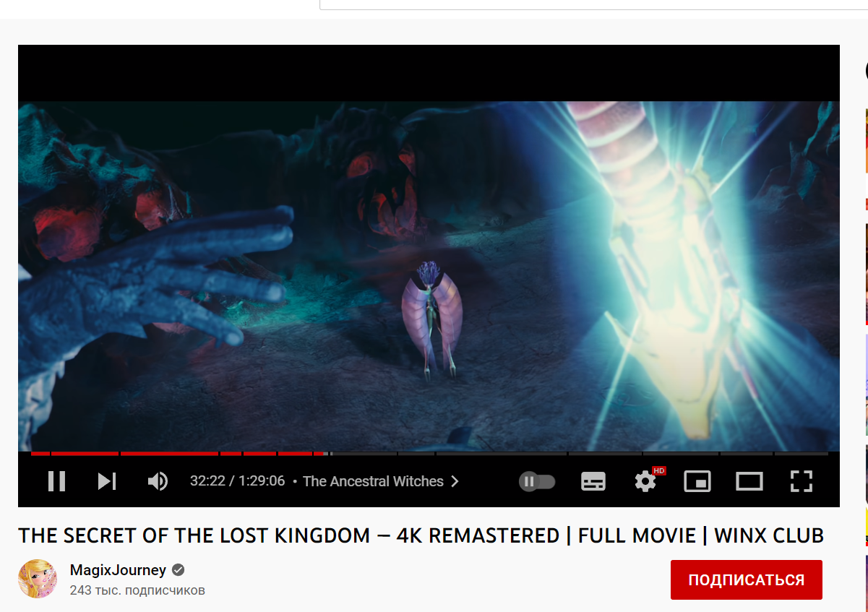Viewport: 868px width, 612px height.
Task: Skip to the next video
Action: tap(107, 481)
